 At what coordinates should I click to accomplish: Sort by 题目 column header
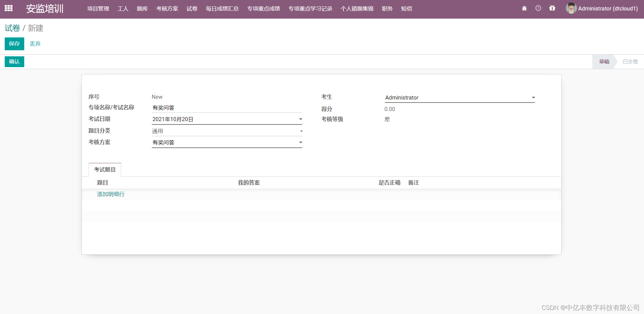[x=102, y=182]
